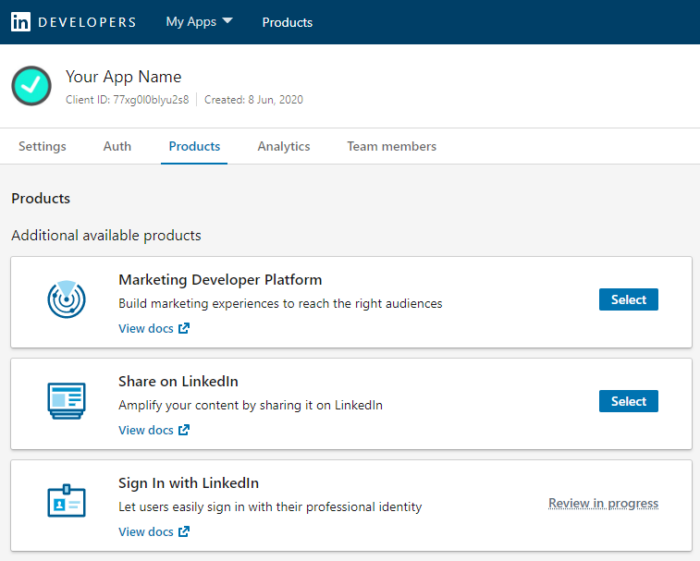This screenshot has height=561, width=700.
Task: Click the Additional available products heading
Action: pos(106,235)
